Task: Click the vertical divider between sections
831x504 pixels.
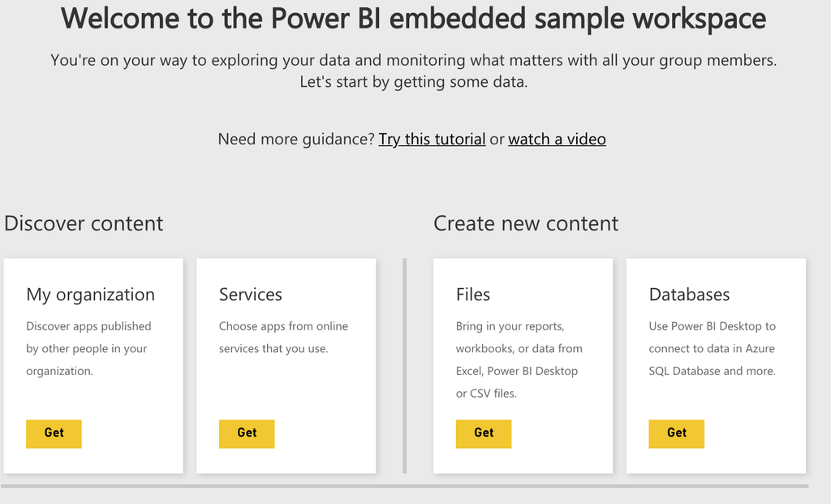Action: pos(404,366)
